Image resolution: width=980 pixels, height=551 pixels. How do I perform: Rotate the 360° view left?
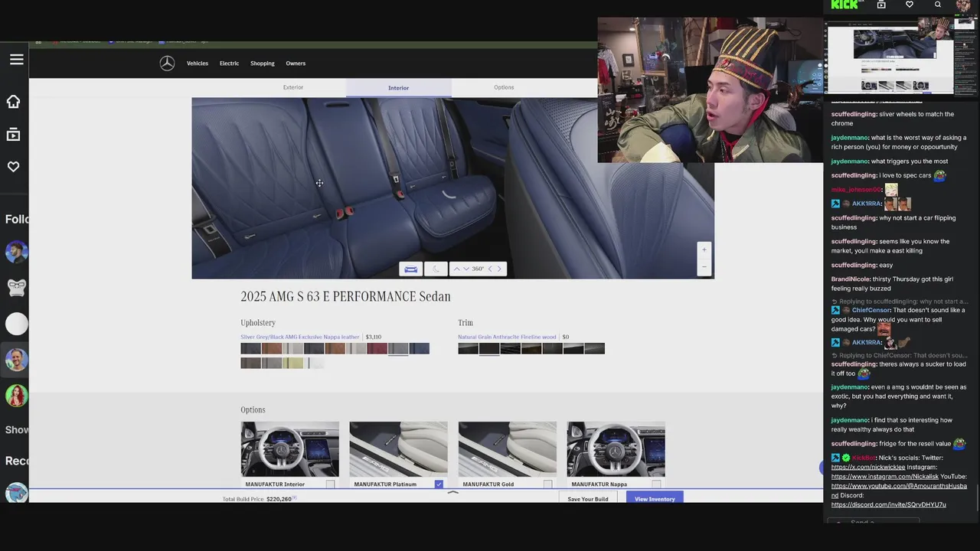point(490,269)
